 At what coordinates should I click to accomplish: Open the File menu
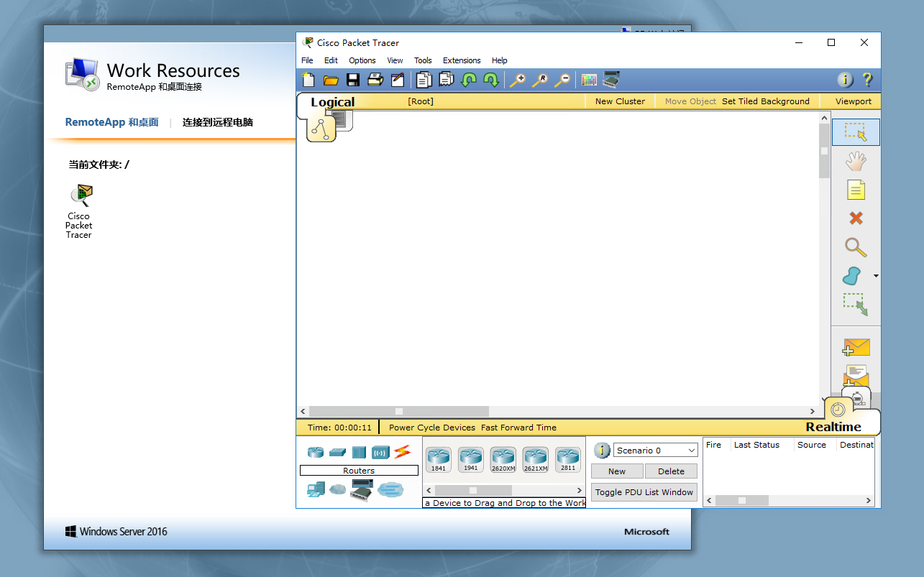tap(307, 60)
